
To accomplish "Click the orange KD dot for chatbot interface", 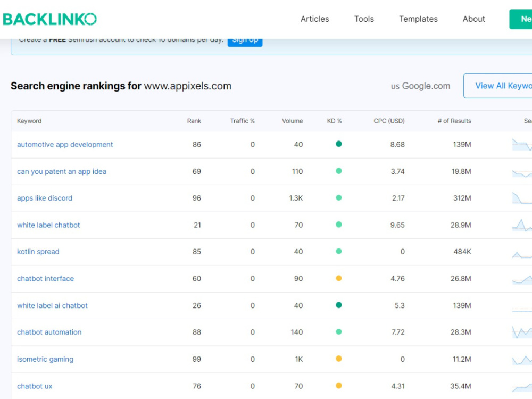I will click(338, 278).
